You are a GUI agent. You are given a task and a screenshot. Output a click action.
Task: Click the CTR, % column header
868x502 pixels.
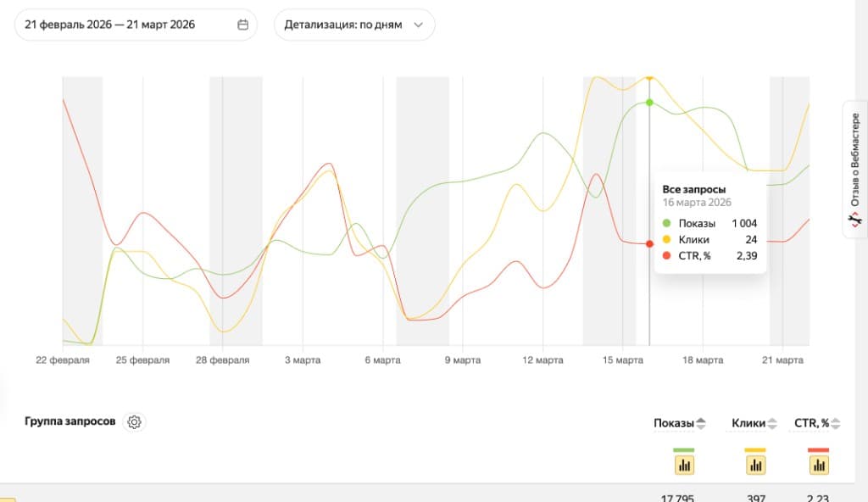[811, 423]
